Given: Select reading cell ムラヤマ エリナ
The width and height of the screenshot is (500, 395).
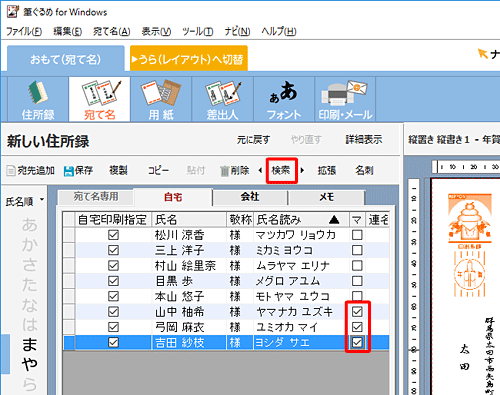Looking at the screenshot, I should 301,266.
